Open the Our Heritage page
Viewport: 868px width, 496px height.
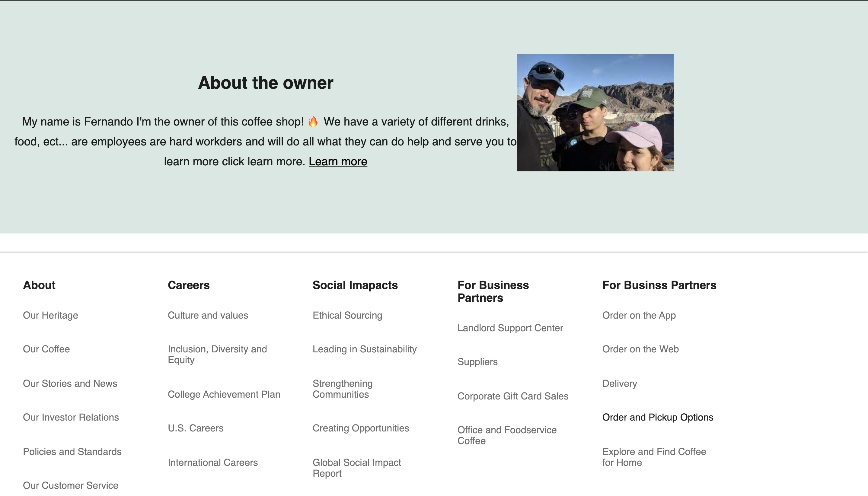[x=50, y=316]
